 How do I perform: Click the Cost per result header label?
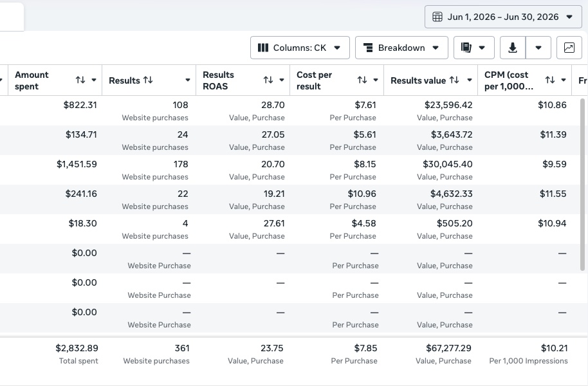(314, 80)
